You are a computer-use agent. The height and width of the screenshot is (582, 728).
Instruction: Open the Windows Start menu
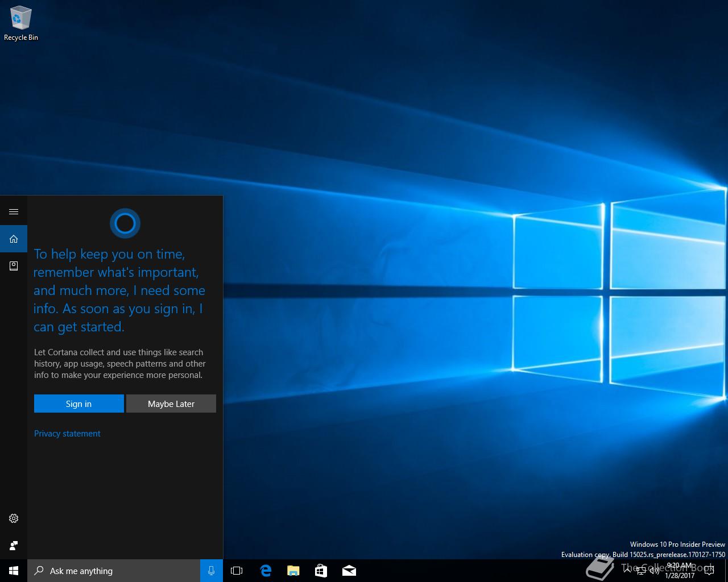coord(14,571)
